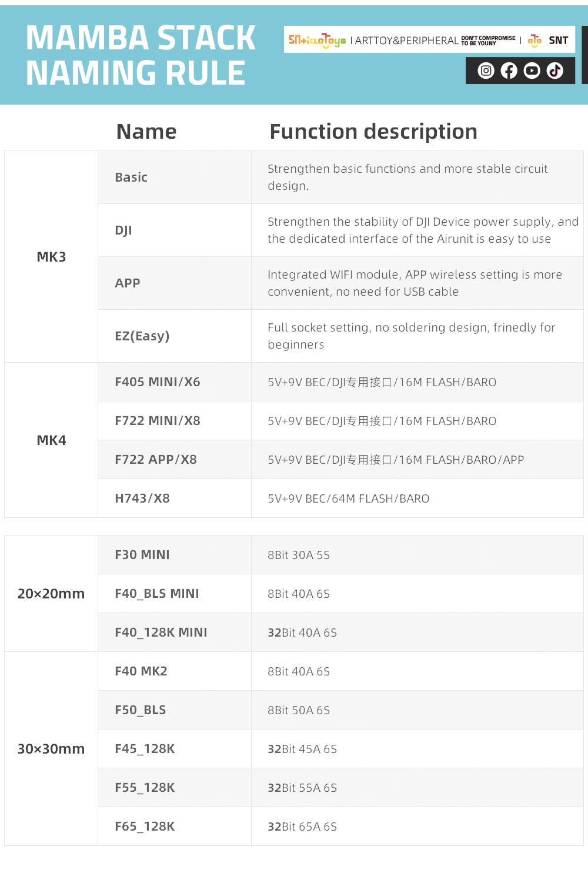Click the ARTTOY&PERIPHERAL banner text
588x870 pixels.
[x=406, y=40]
